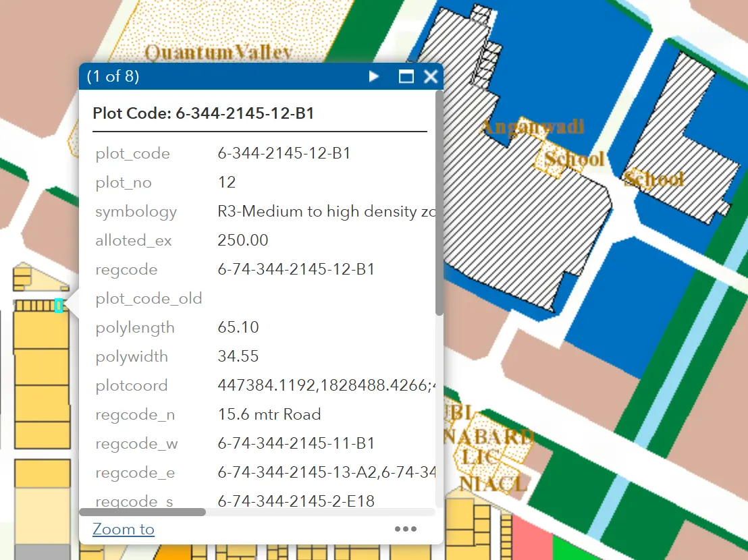Click the regcode_w value ending 11-B1

point(296,443)
